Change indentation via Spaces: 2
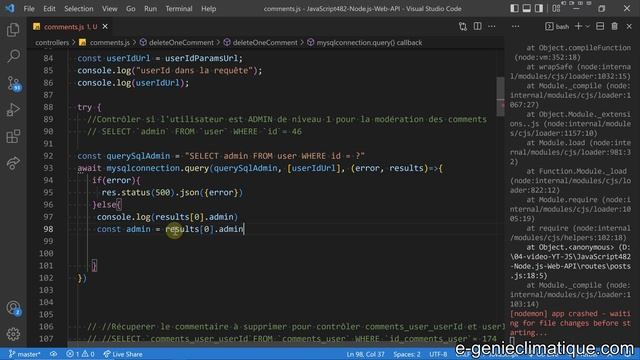The height and width of the screenshot is (360, 640). coord(407,354)
